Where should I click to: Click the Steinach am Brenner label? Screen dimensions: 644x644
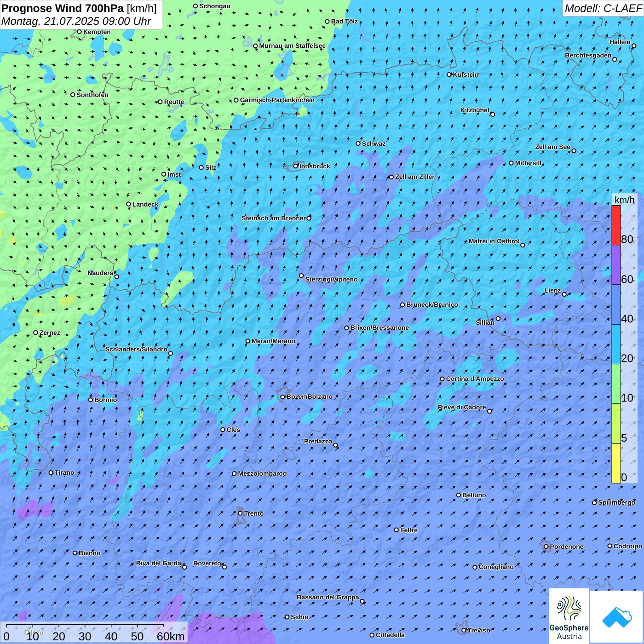(x=274, y=218)
